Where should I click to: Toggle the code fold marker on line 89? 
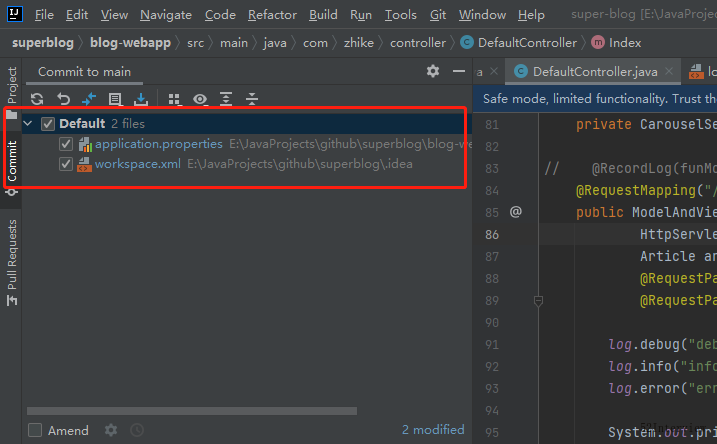coord(538,301)
